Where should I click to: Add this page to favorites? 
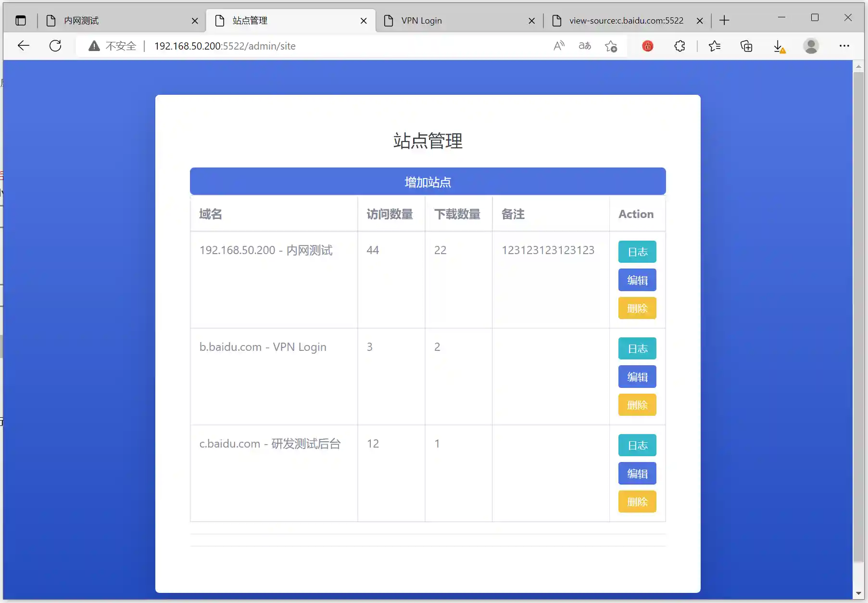(611, 46)
